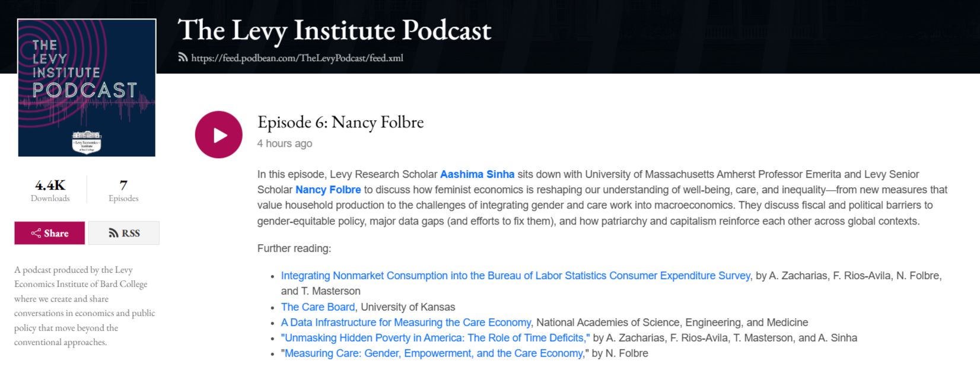Image resolution: width=980 pixels, height=384 pixels.
Task: Open Unmasking Hidden Poverty in America link
Action: (435, 338)
